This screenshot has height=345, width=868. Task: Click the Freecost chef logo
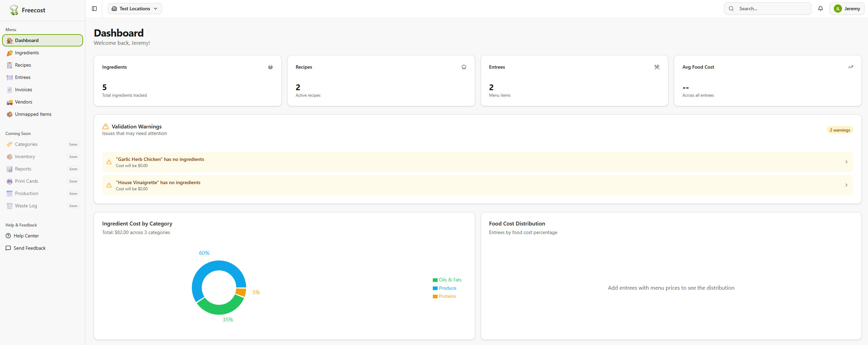14,10
